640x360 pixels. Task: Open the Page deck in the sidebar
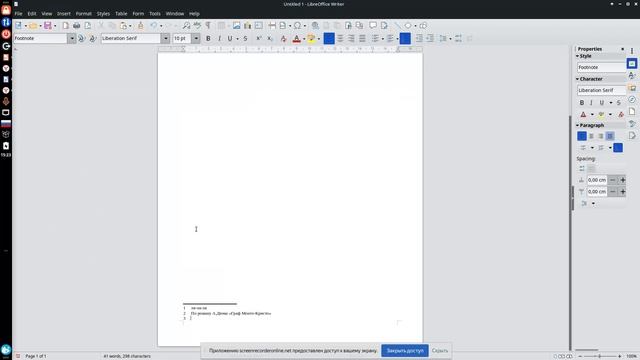click(632, 111)
